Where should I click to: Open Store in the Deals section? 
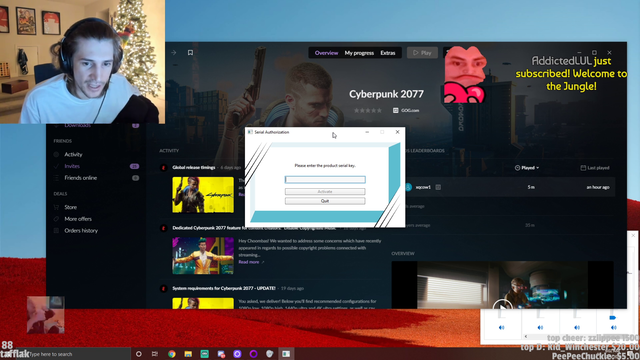click(70, 207)
